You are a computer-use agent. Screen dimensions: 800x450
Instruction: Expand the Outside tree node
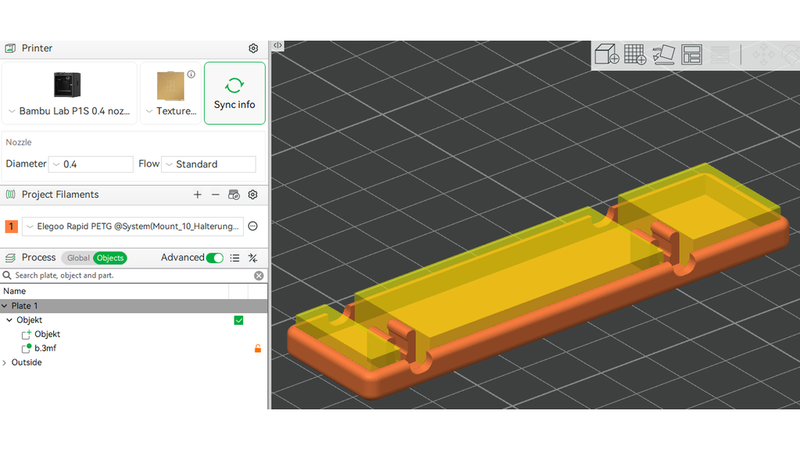click(x=5, y=363)
